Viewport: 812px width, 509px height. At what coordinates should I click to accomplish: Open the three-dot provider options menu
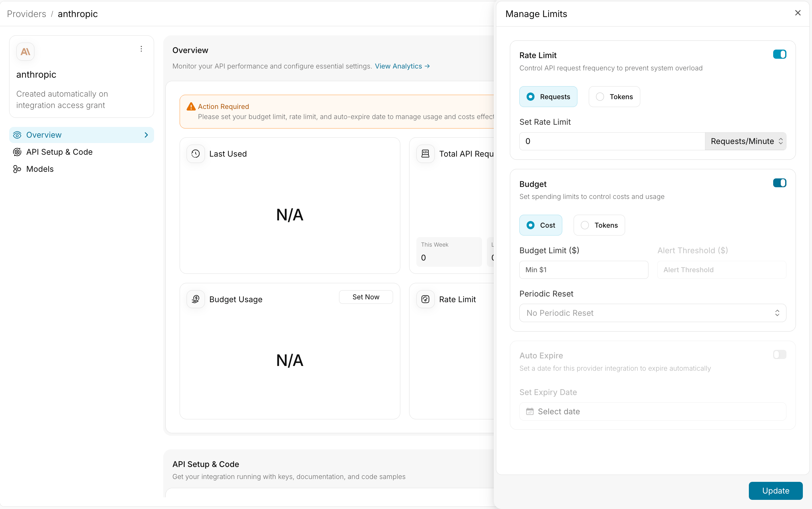[141, 49]
